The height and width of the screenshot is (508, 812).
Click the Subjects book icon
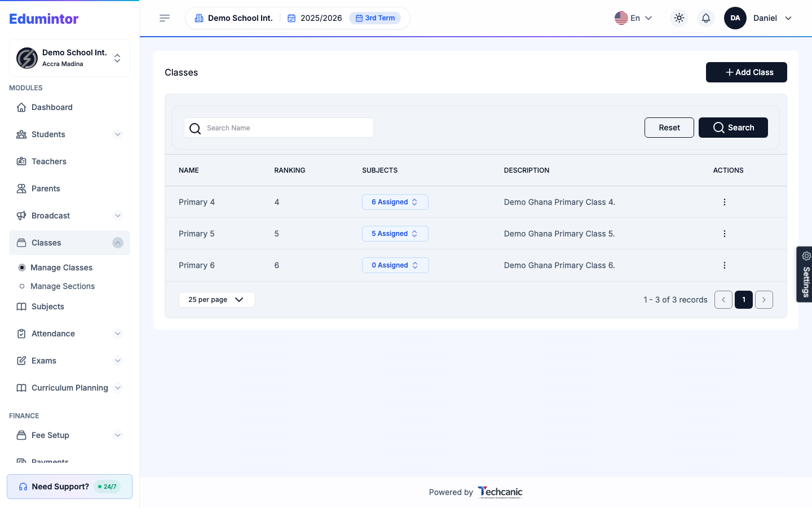(x=21, y=306)
